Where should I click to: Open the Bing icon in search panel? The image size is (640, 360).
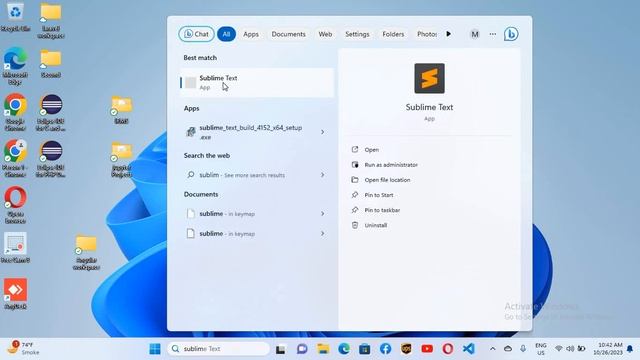511,34
